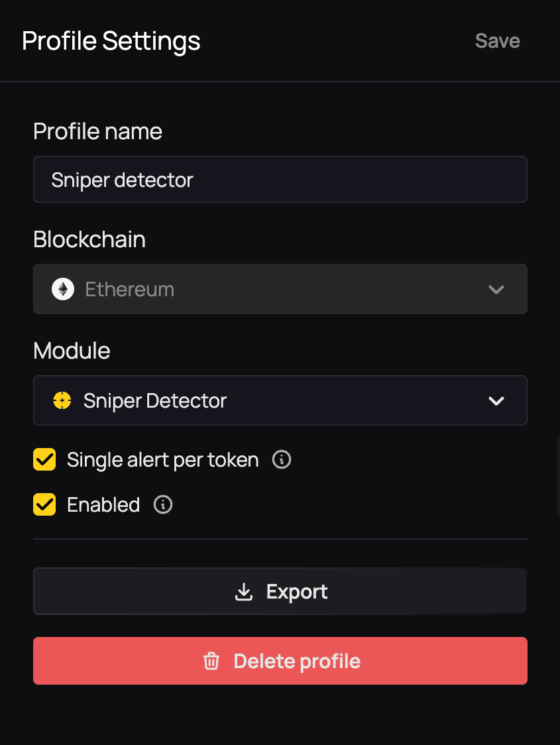Toggle Single alert per token off
The width and height of the screenshot is (560, 745).
coord(44,459)
